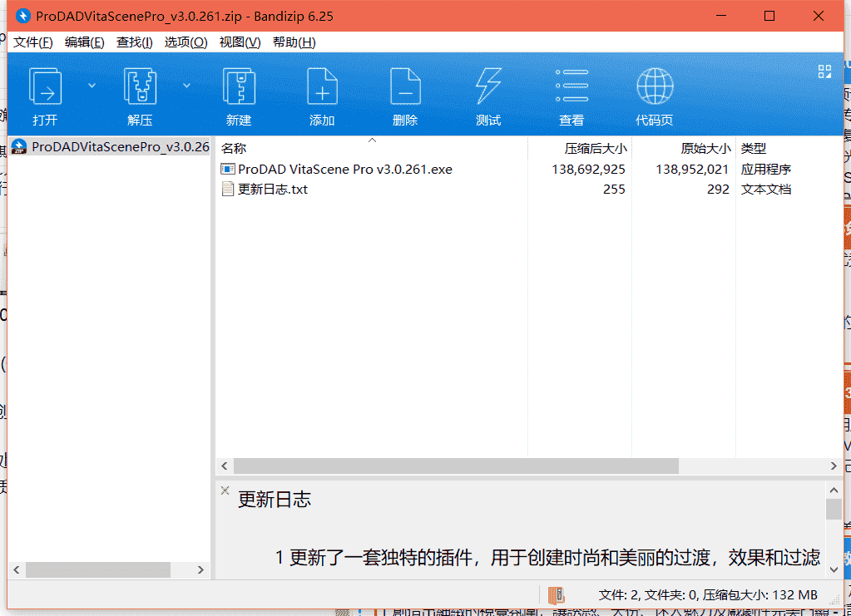Click status bar text 文件: 2, 文件夹: 0
851x616 pixels.
649,595
